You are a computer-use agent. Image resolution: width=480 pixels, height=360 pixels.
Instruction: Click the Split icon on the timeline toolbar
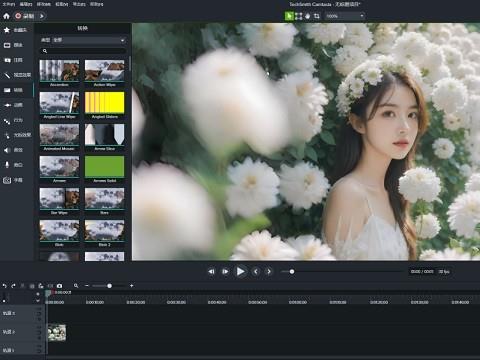50,286
